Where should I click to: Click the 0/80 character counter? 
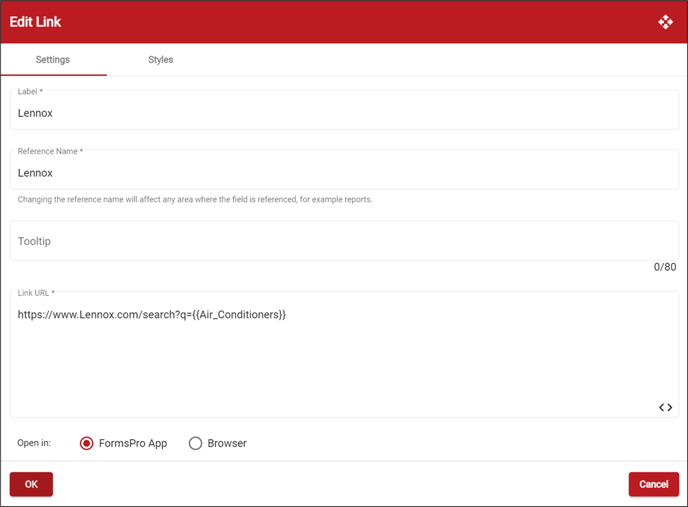point(665,267)
